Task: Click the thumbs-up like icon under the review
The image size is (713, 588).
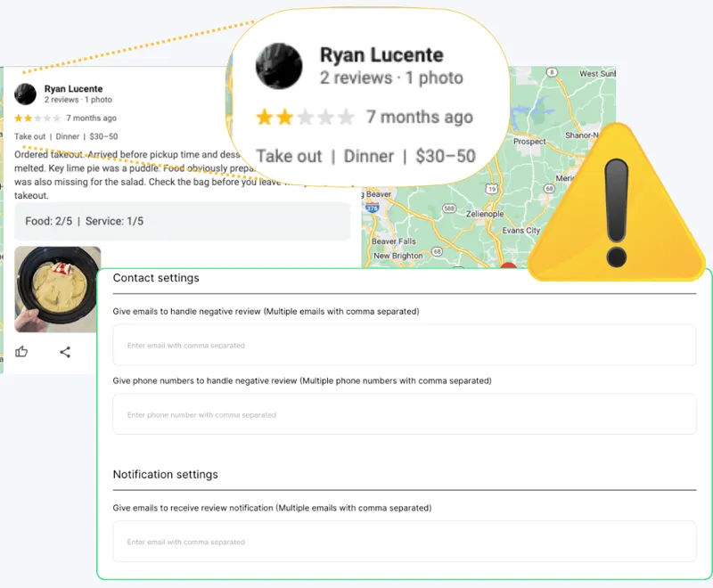Action: tap(21, 352)
